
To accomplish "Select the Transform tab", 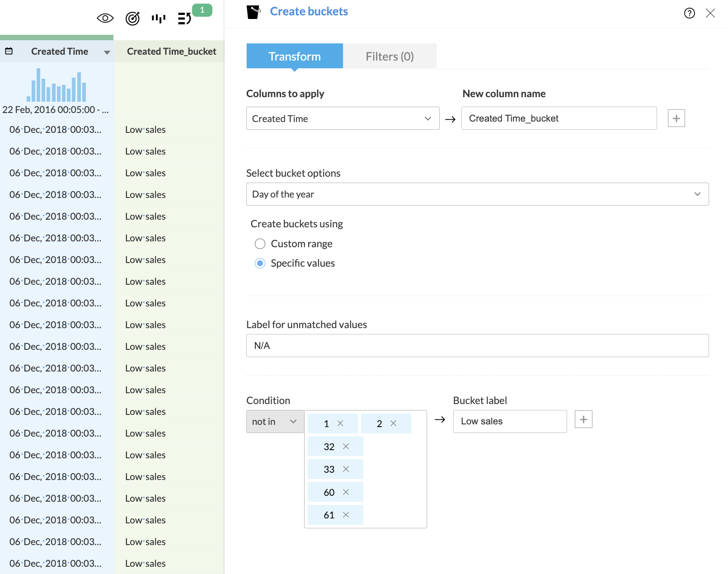I will click(x=295, y=56).
